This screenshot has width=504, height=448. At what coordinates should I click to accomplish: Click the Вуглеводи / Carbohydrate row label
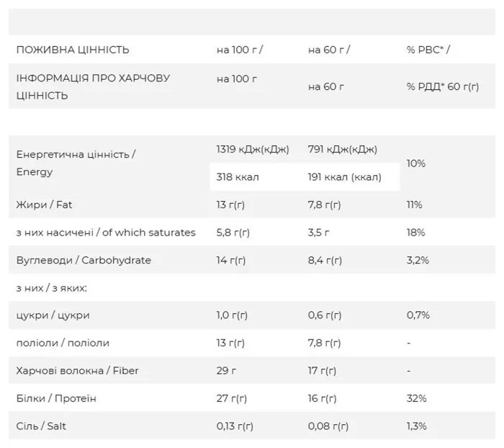tap(84, 260)
